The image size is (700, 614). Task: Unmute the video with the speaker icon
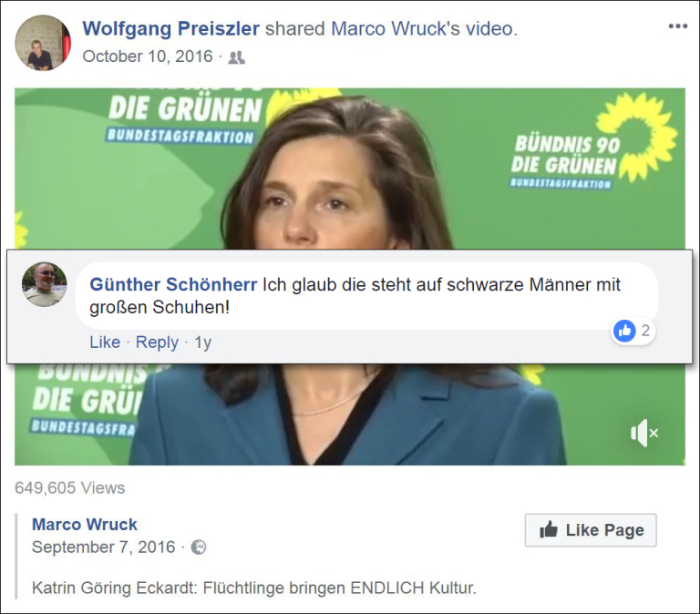point(644,433)
